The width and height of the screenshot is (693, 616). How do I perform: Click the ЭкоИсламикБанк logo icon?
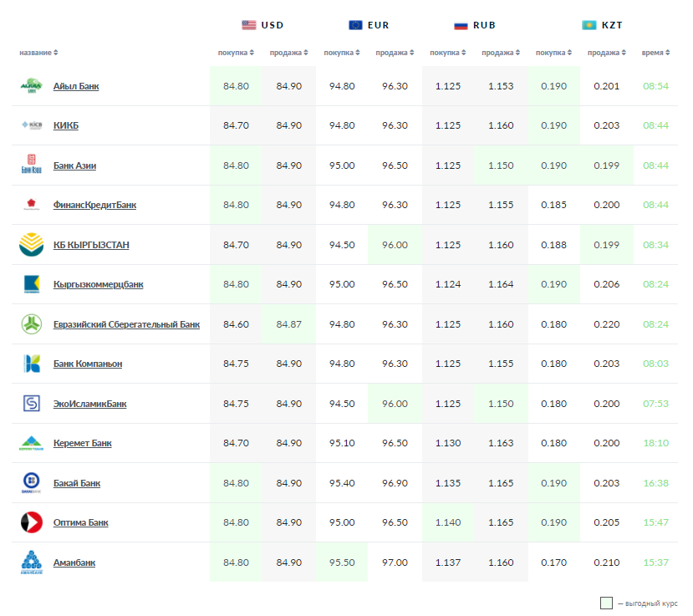pos(31,404)
